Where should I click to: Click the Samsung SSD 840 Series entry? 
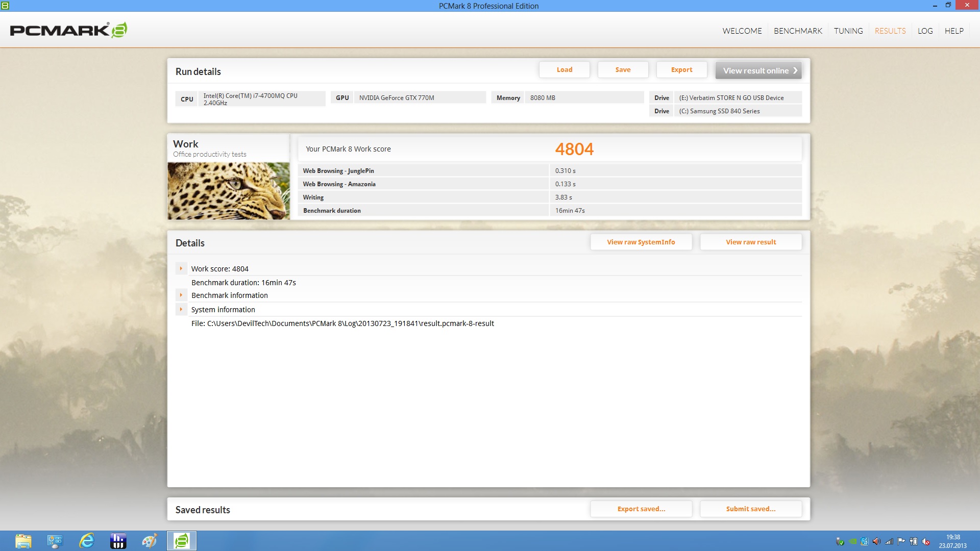pyautogui.click(x=738, y=111)
